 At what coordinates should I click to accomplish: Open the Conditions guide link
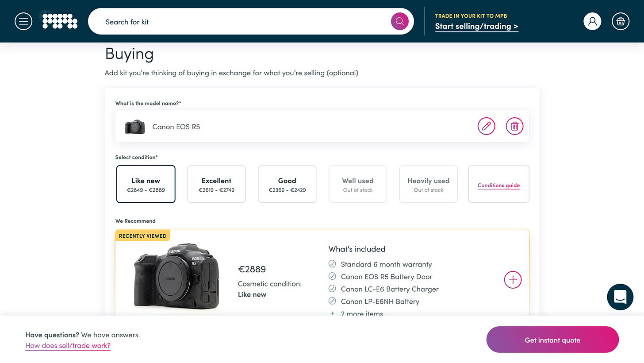pyautogui.click(x=498, y=185)
